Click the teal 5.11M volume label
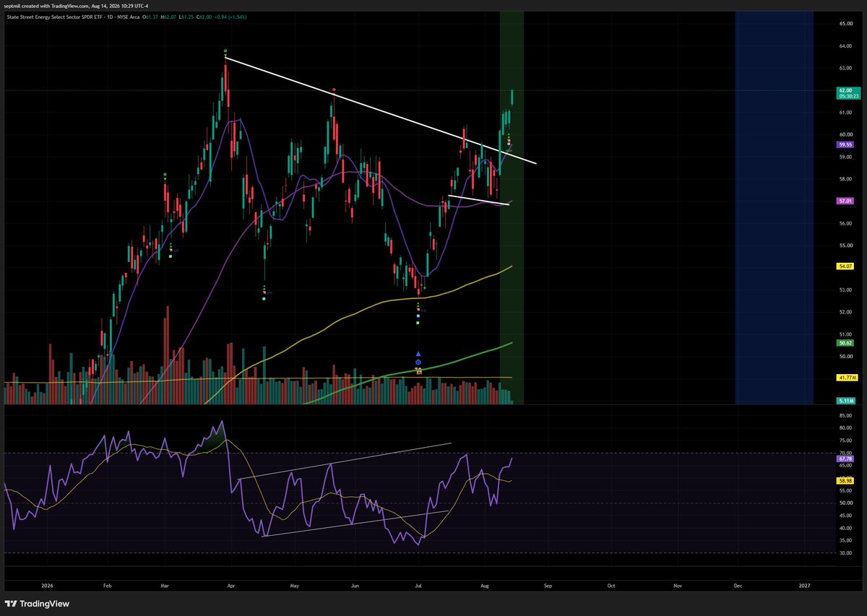867x616 pixels. point(846,399)
